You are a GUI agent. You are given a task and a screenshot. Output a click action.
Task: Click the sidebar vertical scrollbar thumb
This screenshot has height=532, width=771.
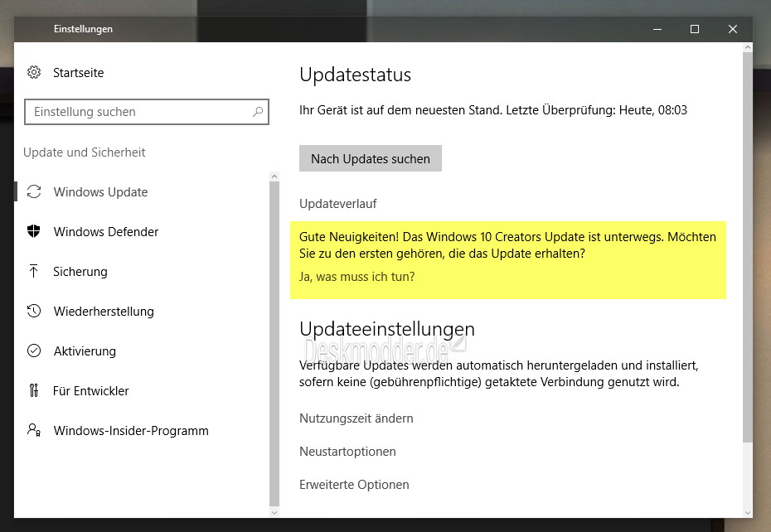tap(274, 344)
